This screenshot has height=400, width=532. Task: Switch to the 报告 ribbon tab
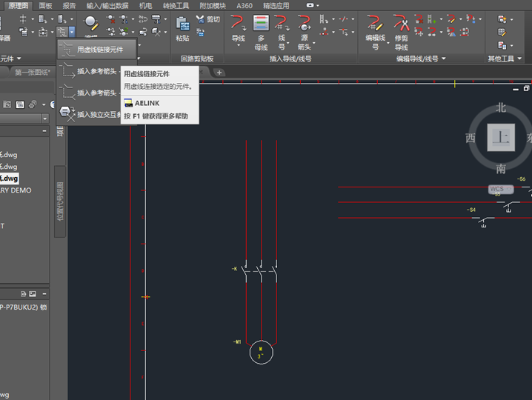click(69, 5)
